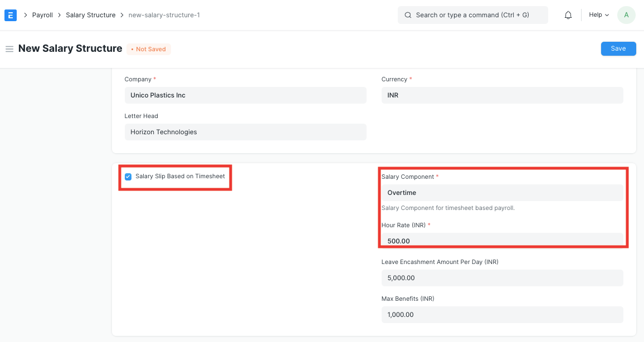Focus the search command bar

tap(472, 15)
